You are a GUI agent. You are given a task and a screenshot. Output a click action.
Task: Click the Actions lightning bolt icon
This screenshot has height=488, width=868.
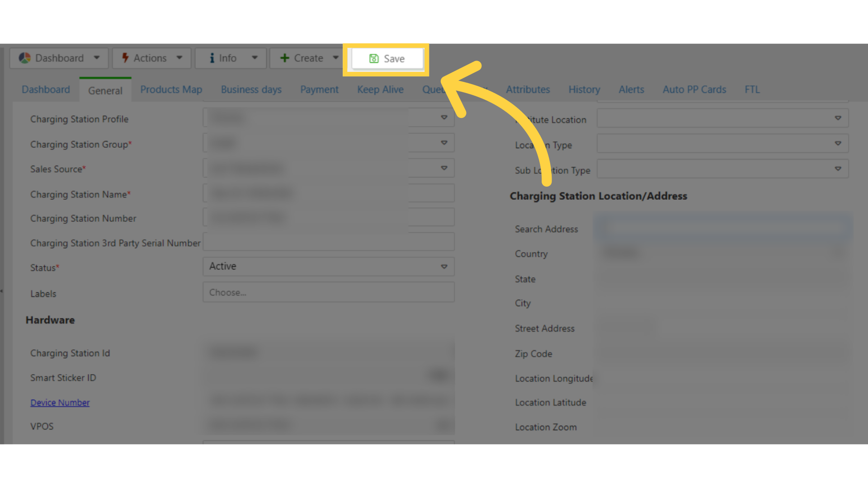coord(125,58)
